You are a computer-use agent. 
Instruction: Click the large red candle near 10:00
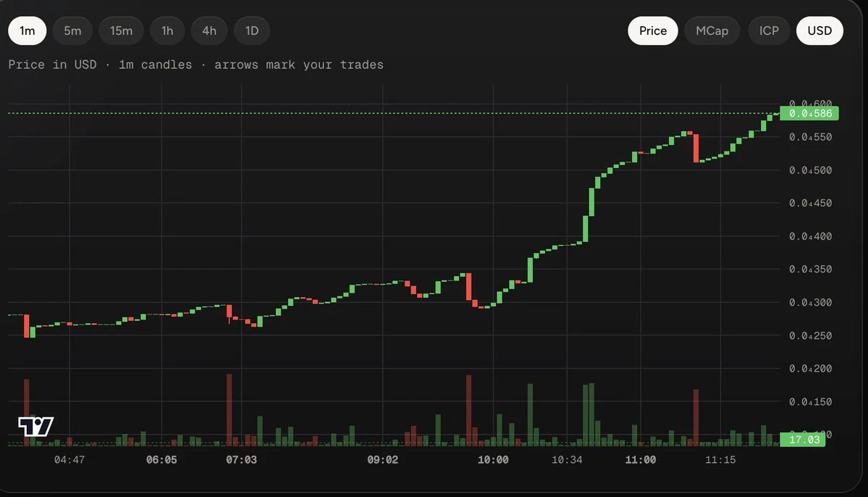click(x=469, y=286)
